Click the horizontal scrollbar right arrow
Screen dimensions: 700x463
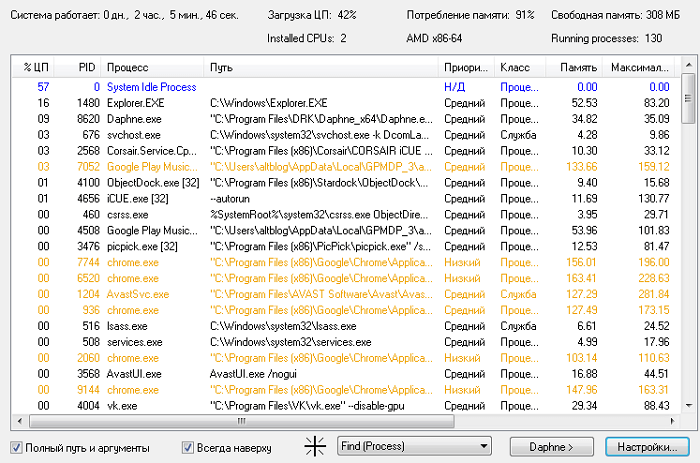(671, 422)
